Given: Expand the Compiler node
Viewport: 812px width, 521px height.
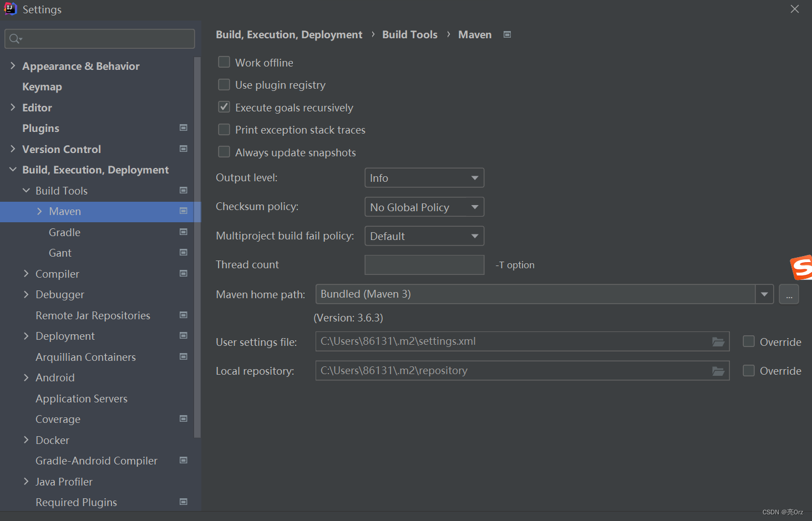Looking at the screenshot, I should pyautogui.click(x=26, y=273).
